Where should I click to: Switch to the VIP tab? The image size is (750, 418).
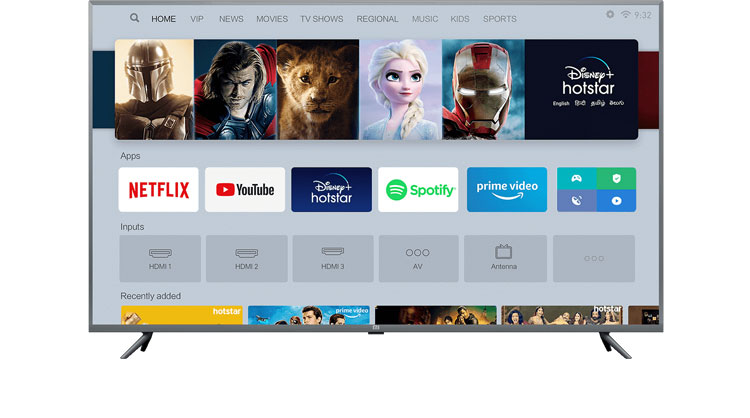point(197,19)
